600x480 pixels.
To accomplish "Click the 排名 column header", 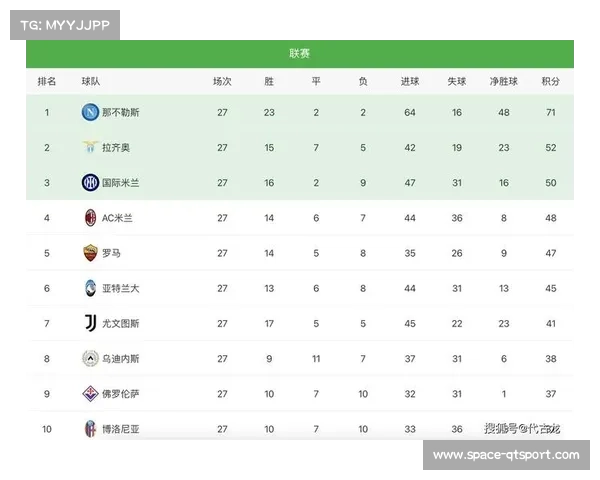I will click(47, 81).
